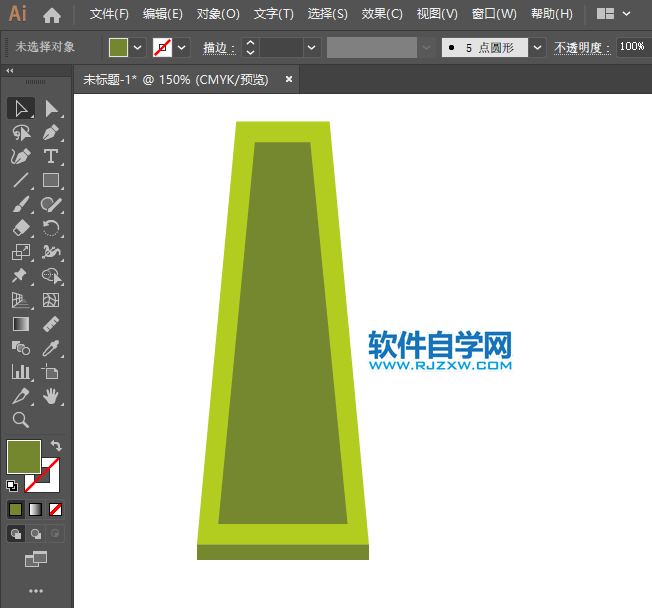Select the Measure ruler tool
652x608 pixels.
click(x=51, y=324)
